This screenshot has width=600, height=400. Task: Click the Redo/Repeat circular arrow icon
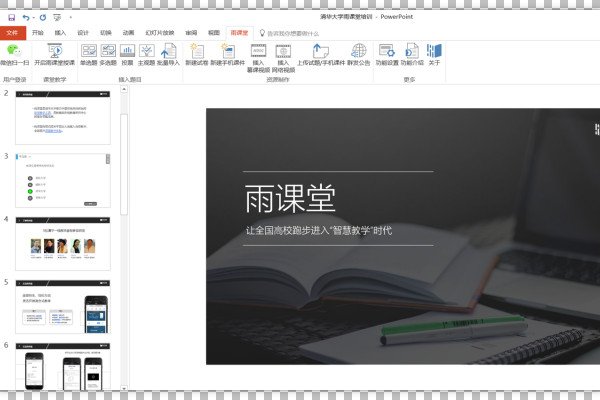pos(43,17)
